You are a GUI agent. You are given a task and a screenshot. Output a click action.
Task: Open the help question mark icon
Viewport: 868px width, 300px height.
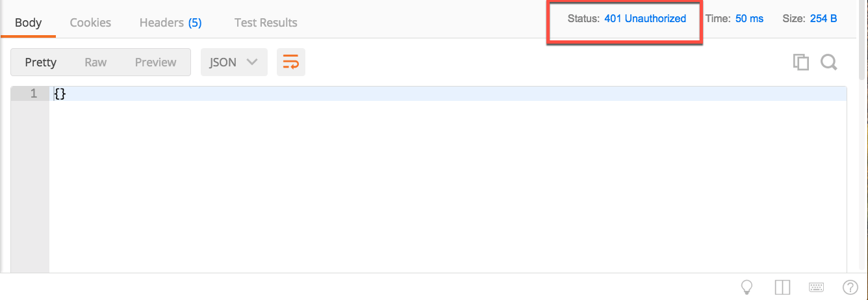point(850,287)
